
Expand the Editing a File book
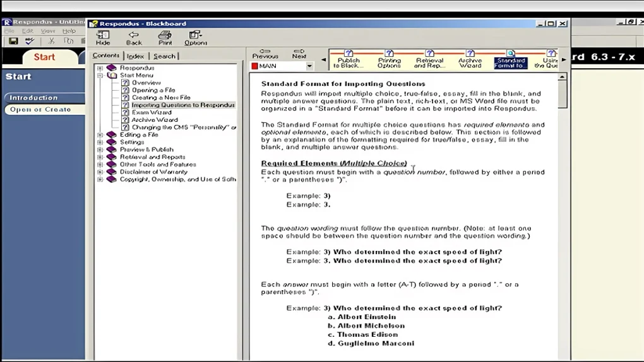100,135
